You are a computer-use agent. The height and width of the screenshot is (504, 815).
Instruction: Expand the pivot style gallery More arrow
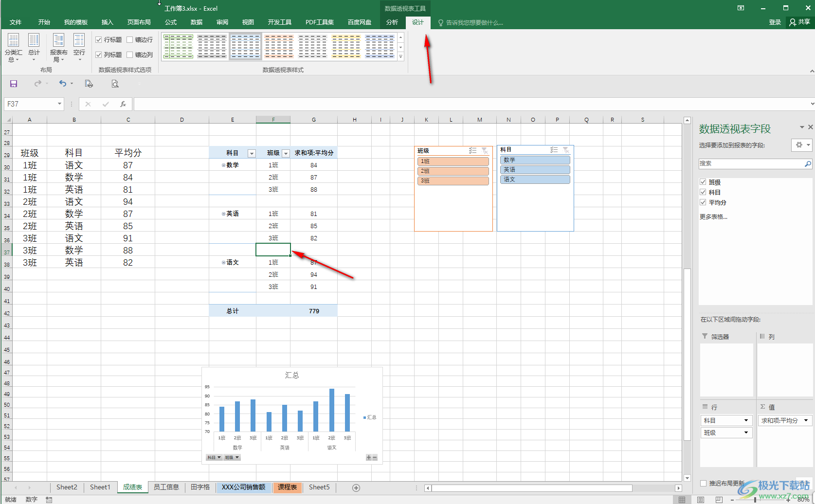(x=401, y=57)
